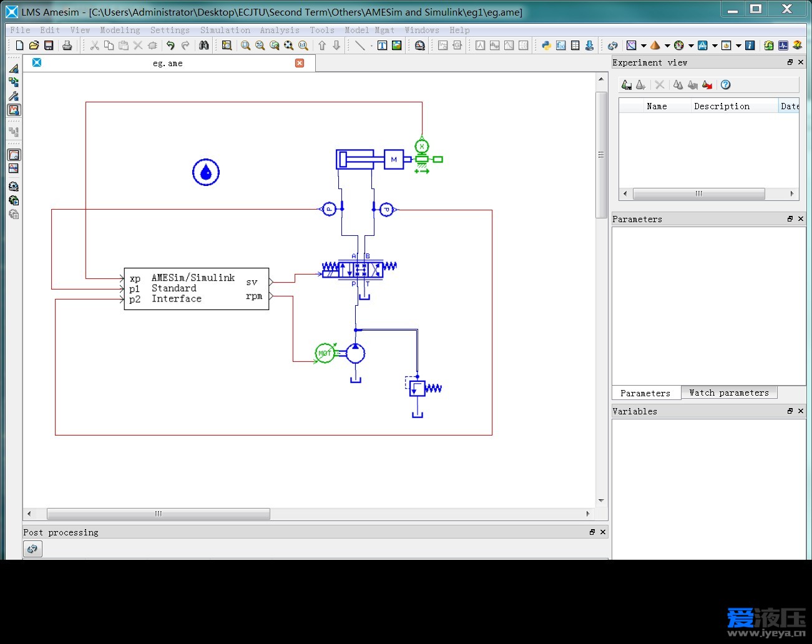This screenshot has height=644, width=812.
Task: Open the expression editor f(x) icon
Action: click(560, 46)
